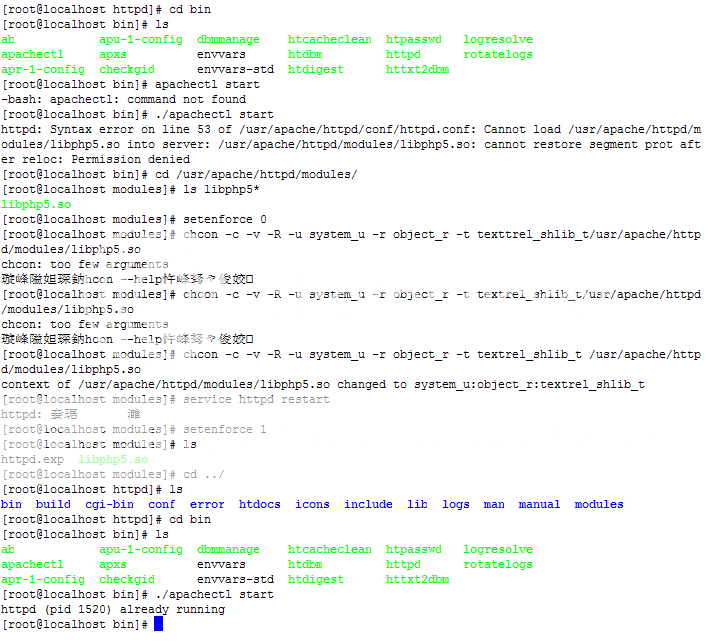Image resolution: width=710 pixels, height=642 pixels.
Task: Click the 'httpd.exp' file name
Action: [32, 460]
